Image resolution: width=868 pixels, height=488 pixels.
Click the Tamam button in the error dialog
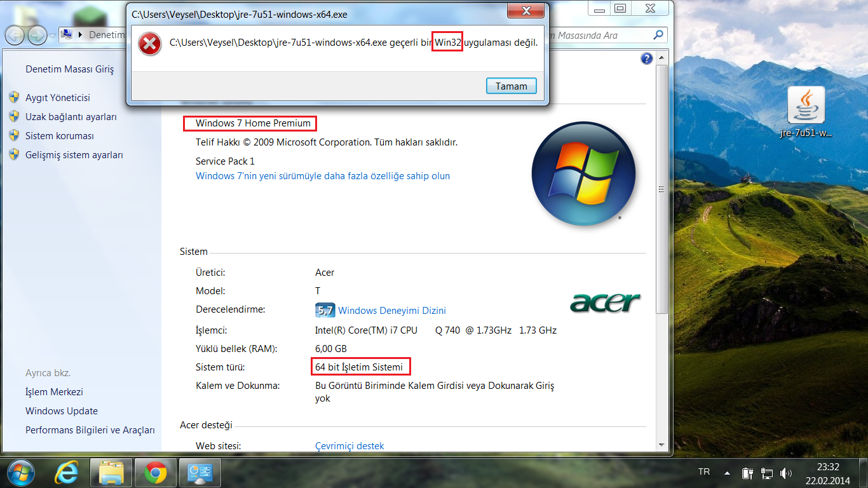click(512, 86)
